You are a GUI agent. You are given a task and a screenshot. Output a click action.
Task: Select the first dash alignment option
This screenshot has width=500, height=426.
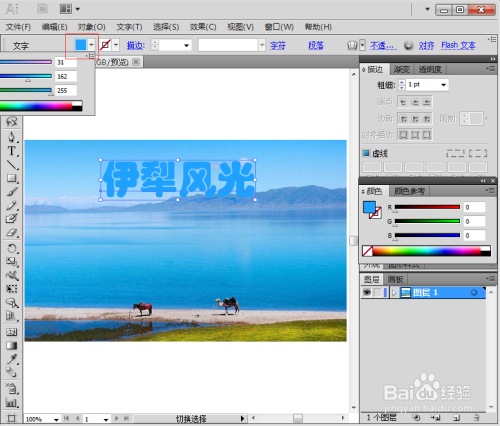456,153
